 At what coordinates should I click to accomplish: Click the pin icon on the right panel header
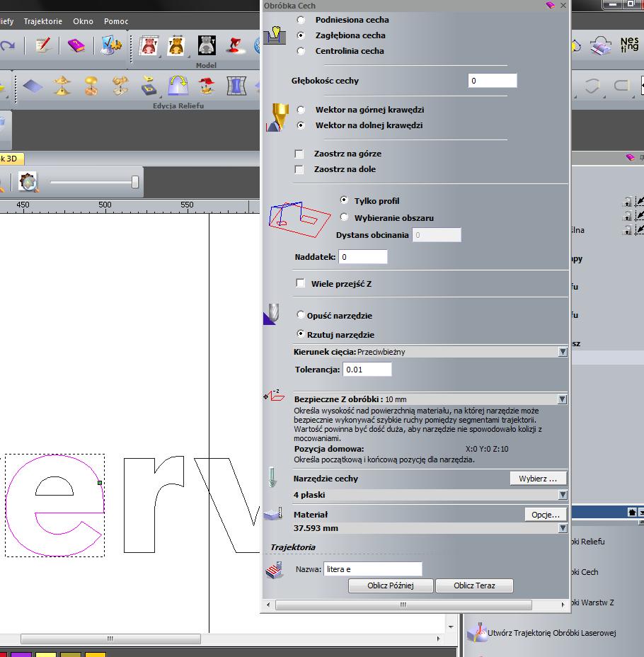tap(641, 158)
